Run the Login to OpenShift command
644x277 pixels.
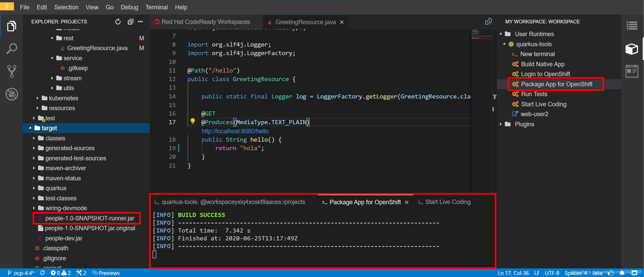click(545, 74)
